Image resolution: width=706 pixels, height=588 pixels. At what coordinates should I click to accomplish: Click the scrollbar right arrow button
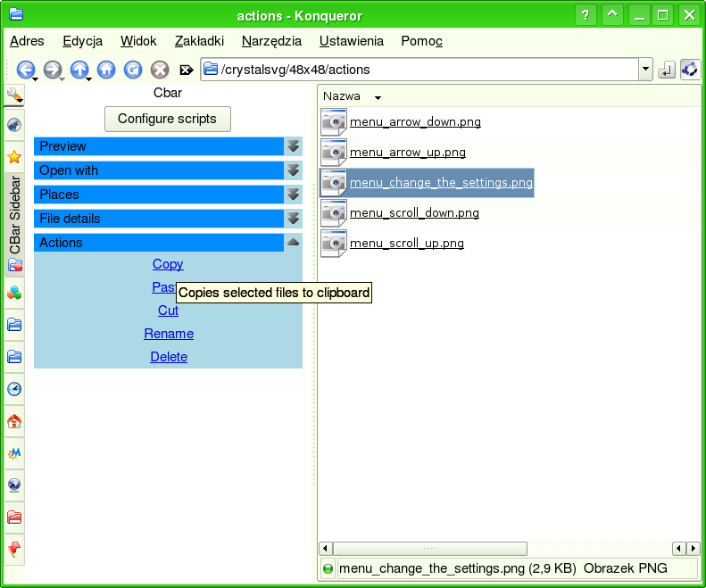click(x=694, y=549)
